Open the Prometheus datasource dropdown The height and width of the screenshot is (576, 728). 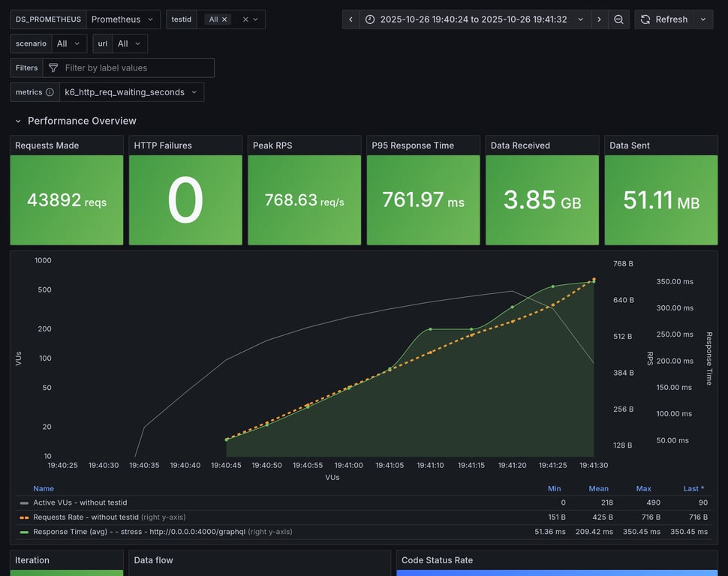[x=123, y=19]
